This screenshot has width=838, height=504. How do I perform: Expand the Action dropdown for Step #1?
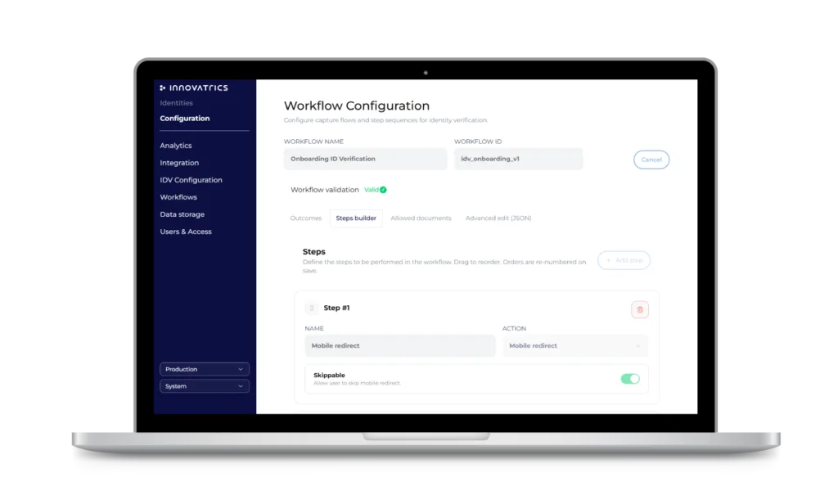[574, 346]
